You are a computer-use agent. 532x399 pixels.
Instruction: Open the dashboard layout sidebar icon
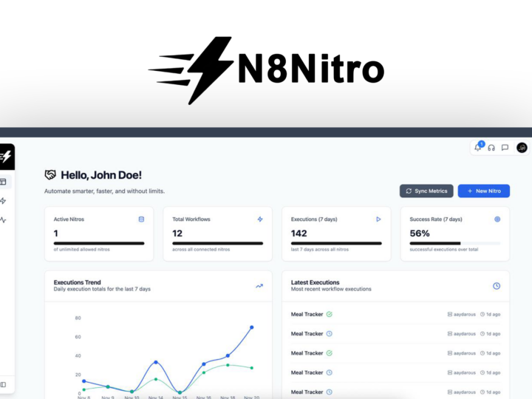[3, 182]
